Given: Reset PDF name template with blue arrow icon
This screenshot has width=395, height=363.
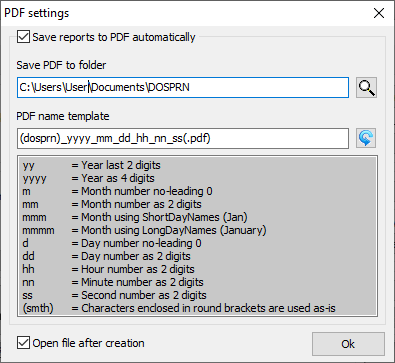Looking at the screenshot, I should tap(366, 138).
